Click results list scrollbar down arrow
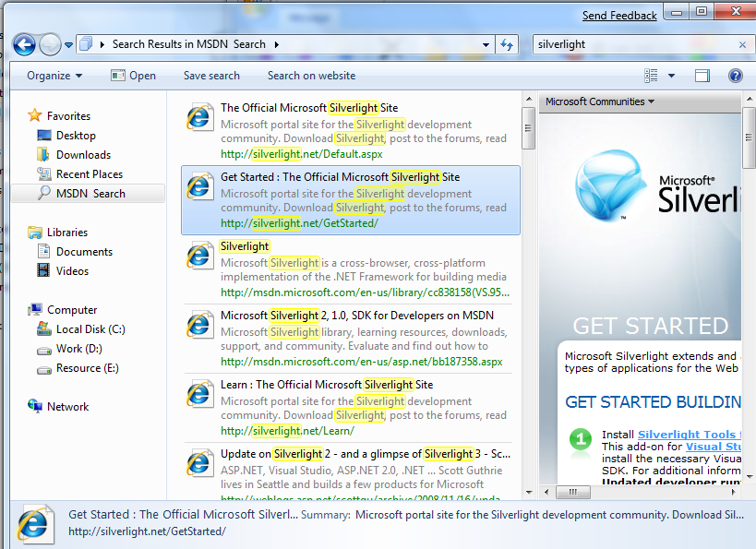The height and width of the screenshot is (549, 756). click(528, 493)
